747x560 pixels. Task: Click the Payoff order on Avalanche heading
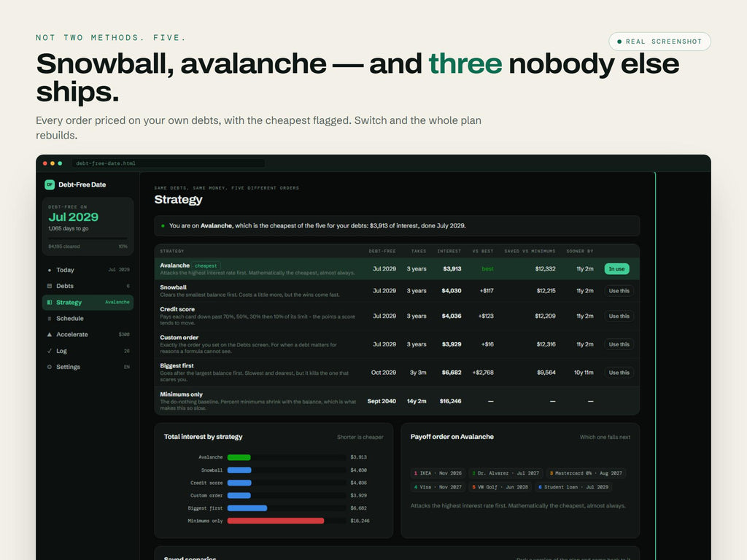coord(452,437)
